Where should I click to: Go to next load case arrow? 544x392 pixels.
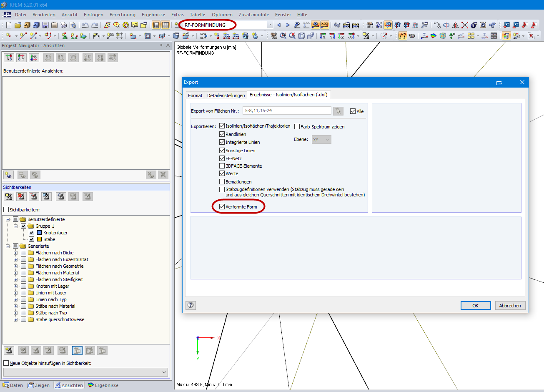coord(288,25)
